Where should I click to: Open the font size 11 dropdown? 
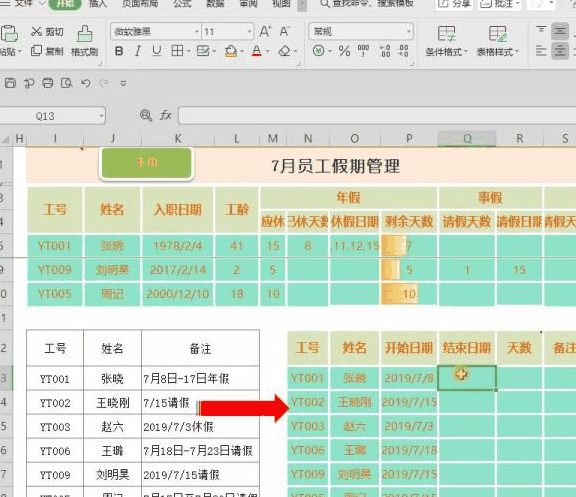[250, 32]
